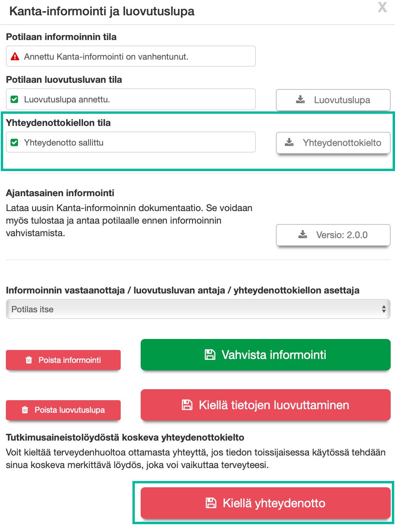
Task: Click the download icon on Luovutuslupa button
Action: click(x=300, y=100)
